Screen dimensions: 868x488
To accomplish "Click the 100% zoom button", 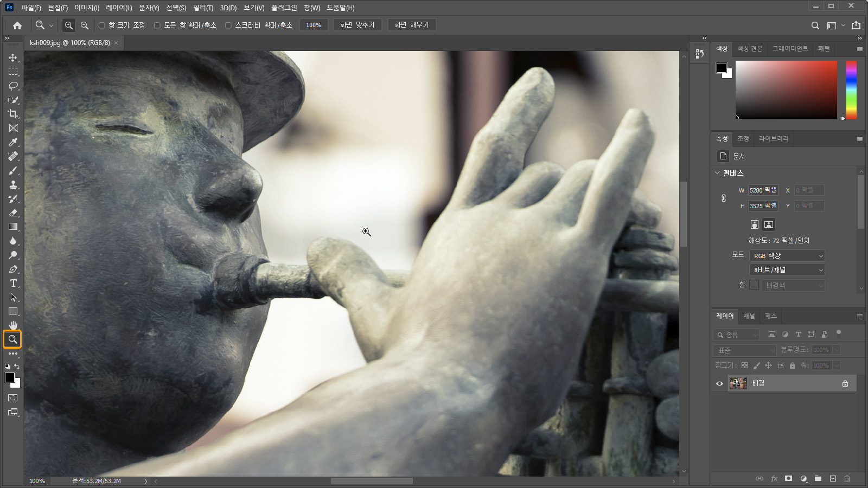I will (314, 25).
